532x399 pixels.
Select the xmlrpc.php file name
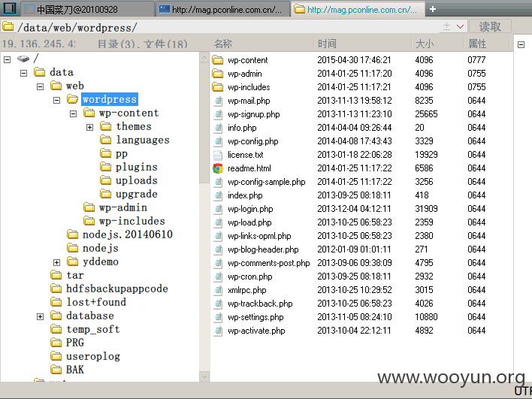pos(246,291)
